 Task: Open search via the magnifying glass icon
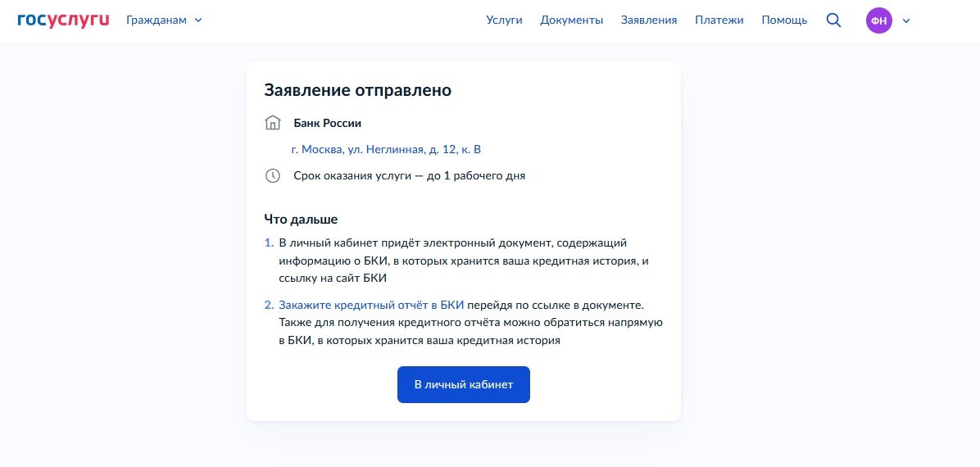coord(833,20)
